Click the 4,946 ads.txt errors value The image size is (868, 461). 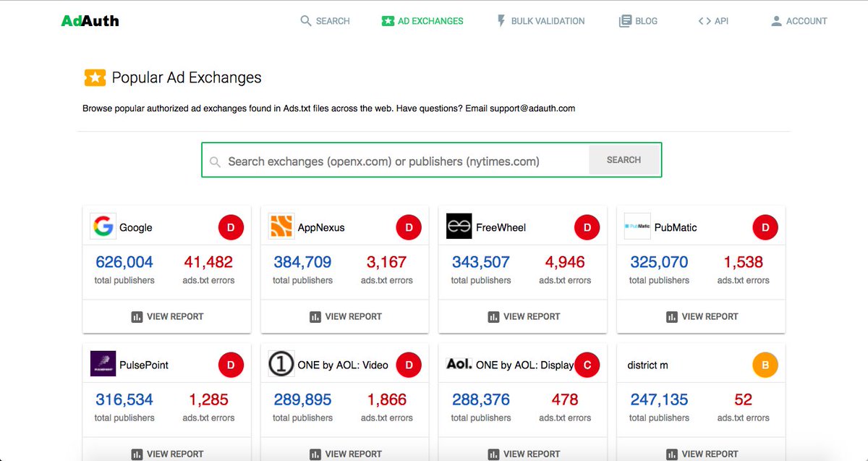(x=565, y=262)
